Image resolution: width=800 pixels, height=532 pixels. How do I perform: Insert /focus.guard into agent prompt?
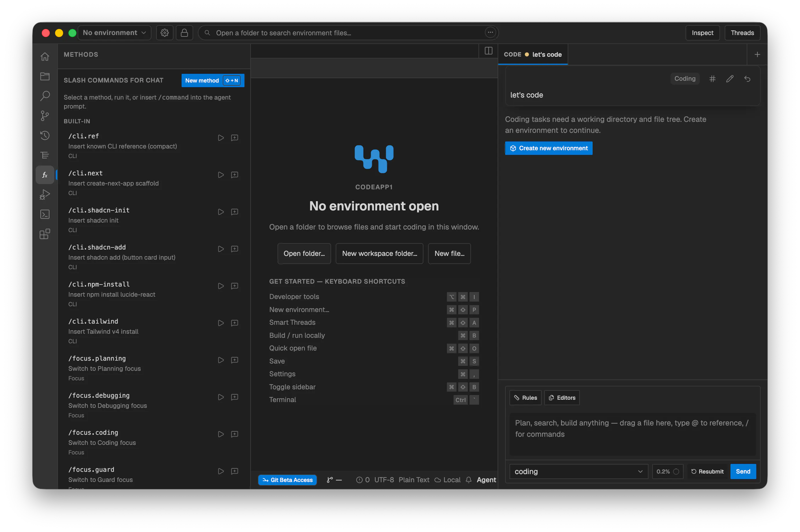pyautogui.click(x=235, y=471)
